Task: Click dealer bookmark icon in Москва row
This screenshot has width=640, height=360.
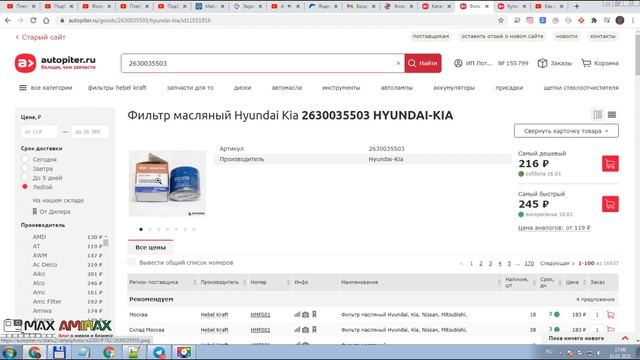Action: click(314, 314)
